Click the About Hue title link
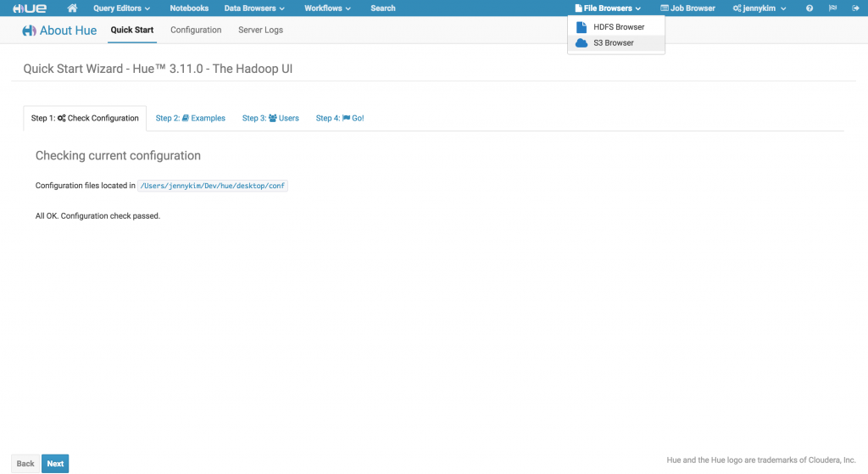This screenshot has width=868, height=474. click(68, 31)
